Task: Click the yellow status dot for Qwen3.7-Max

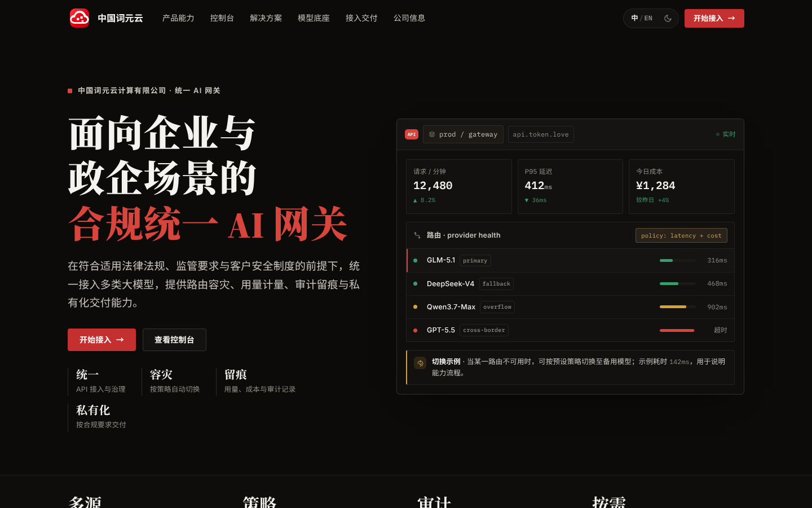Action: click(x=416, y=307)
